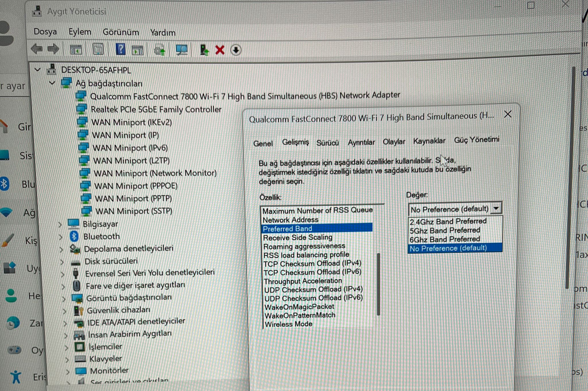The height and width of the screenshot is (391, 588).
Task: Click the Back arrow toolbar icon
Action: (x=36, y=49)
